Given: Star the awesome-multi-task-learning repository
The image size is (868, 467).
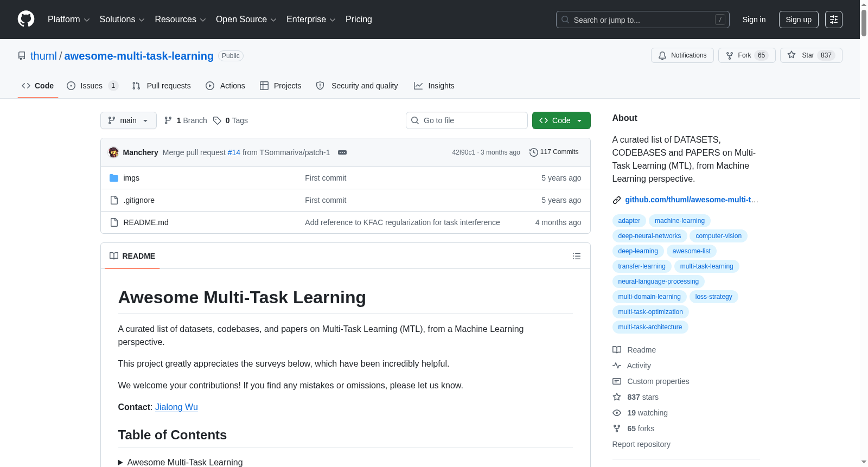Looking at the screenshot, I should point(811,55).
